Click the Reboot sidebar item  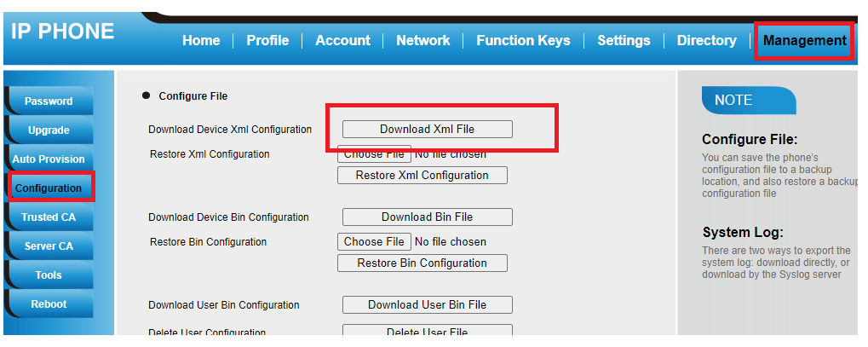(49, 304)
